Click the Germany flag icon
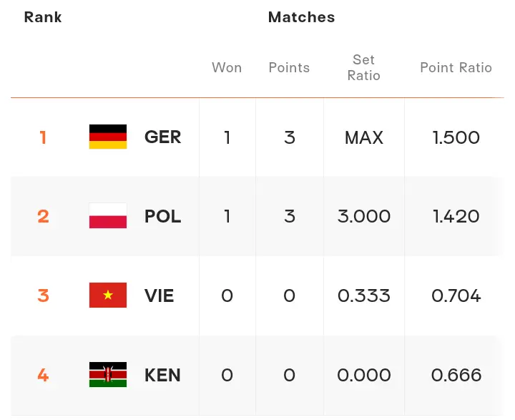The image size is (515, 420). 108,137
